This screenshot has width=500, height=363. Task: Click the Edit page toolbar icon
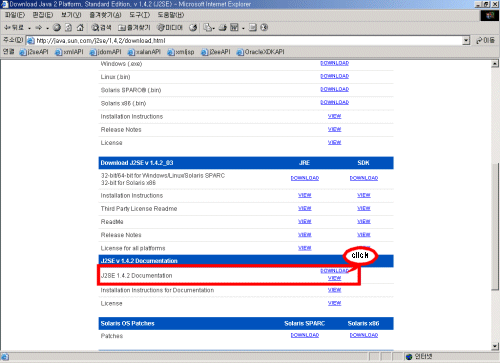click(235, 28)
